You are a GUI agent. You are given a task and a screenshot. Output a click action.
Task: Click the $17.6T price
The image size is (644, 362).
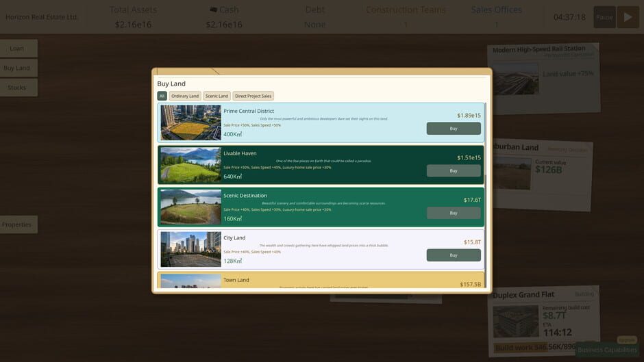[x=472, y=200]
